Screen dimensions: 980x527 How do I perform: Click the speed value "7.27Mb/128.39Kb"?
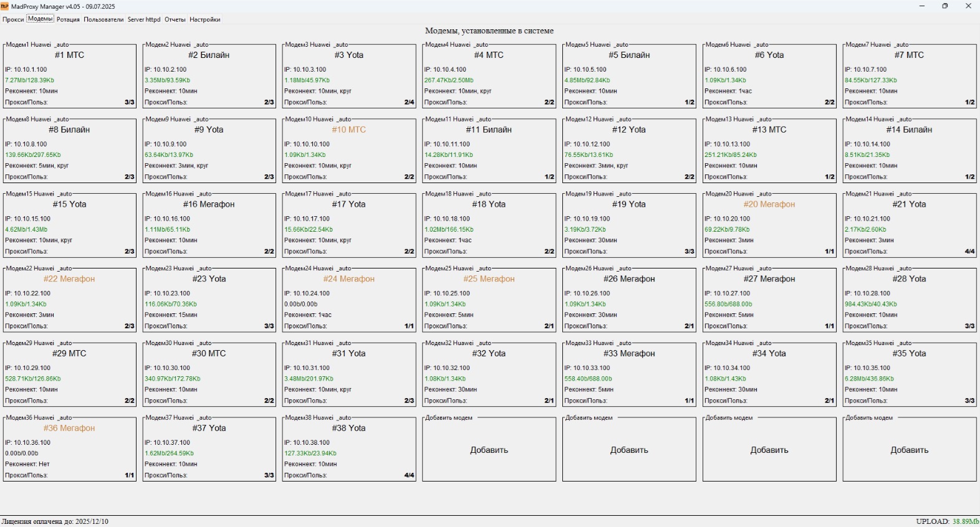(x=29, y=80)
